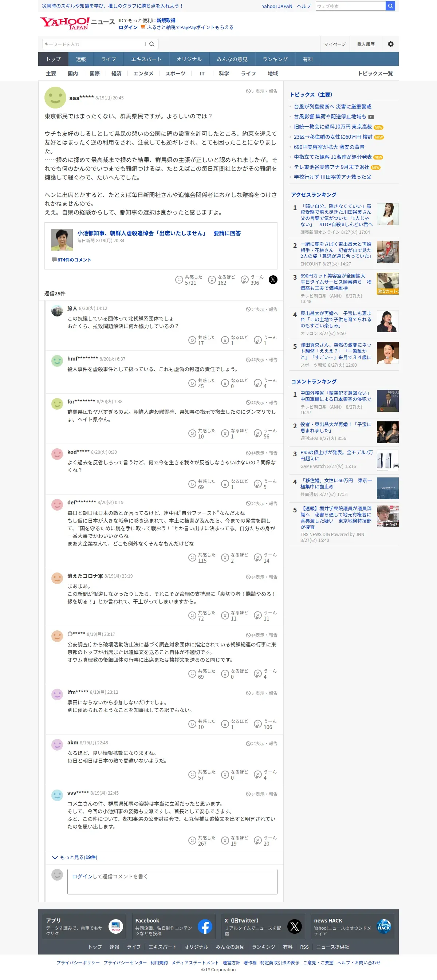Click ふるさと納税でPayPayポイントもらえる promo link
Viewport: 437px width, 980px height.
pyautogui.click(x=190, y=27)
